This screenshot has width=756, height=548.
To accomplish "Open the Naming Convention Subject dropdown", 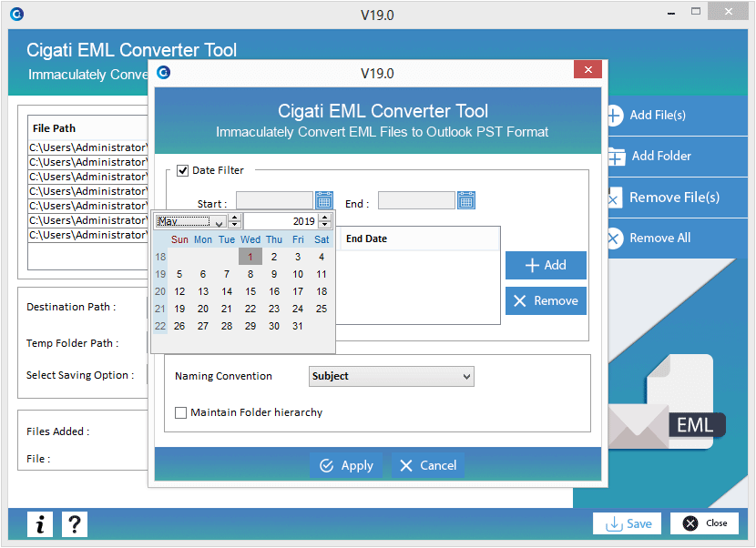I will click(x=391, y=377).
